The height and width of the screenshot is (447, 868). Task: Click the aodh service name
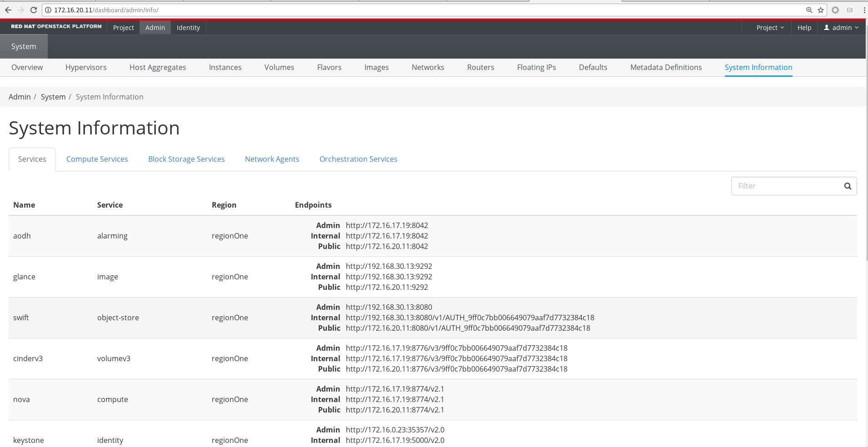coord(22,236)
